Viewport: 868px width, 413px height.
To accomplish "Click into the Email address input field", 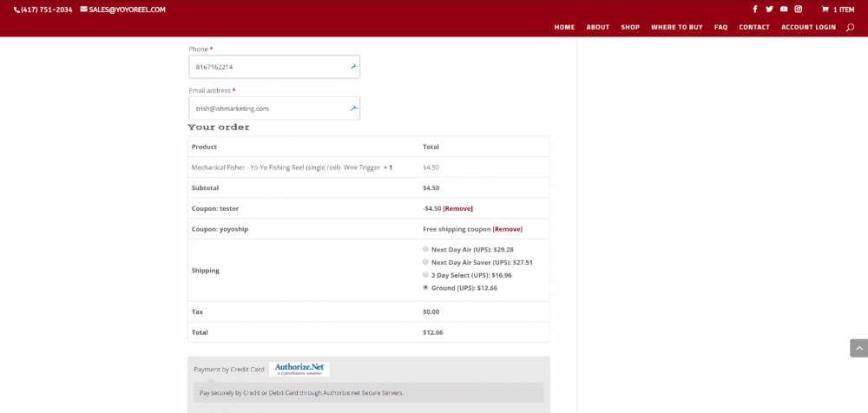I will [274, 108].
